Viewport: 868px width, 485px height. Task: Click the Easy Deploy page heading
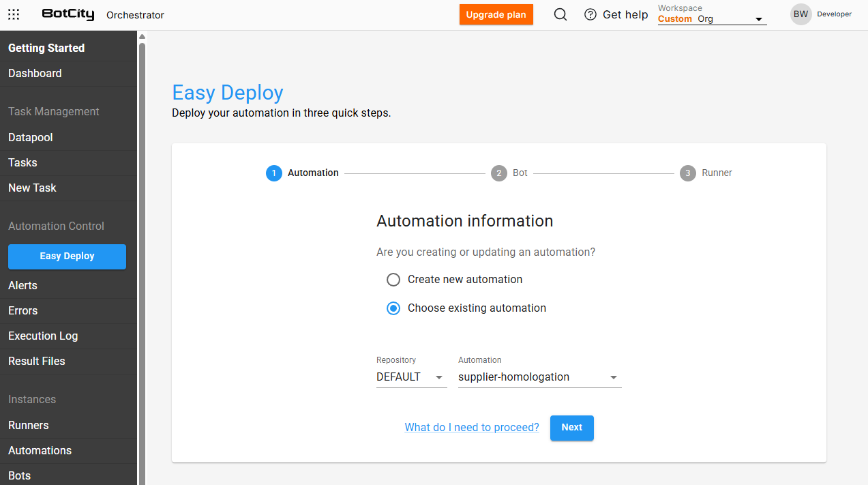[228, 93]
